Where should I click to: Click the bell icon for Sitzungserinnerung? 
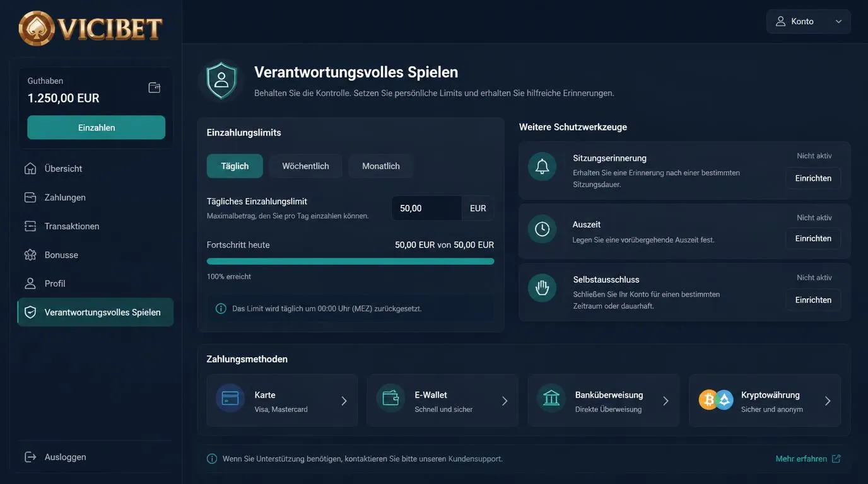click(542, 166)
